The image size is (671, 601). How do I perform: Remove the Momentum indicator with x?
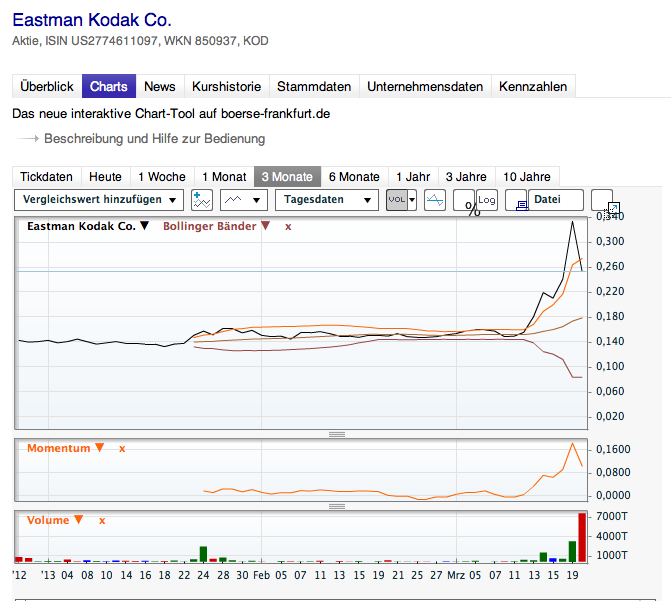point(122,449)
